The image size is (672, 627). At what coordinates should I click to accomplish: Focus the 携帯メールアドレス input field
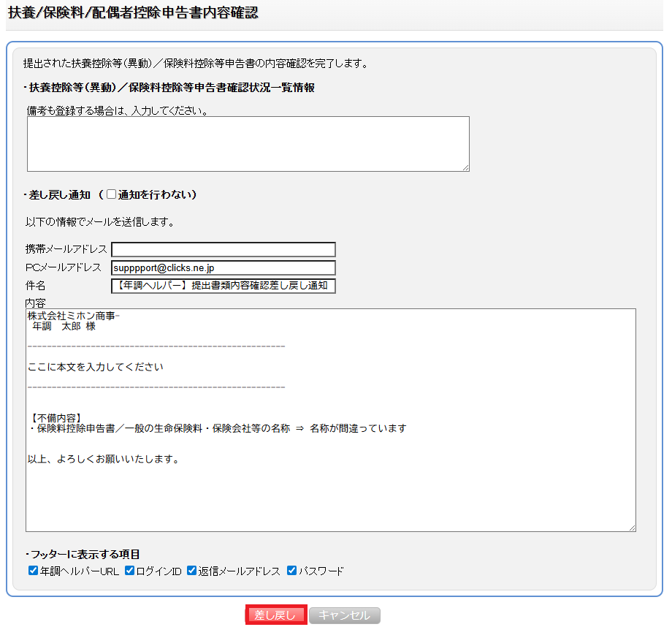[224, 250]
